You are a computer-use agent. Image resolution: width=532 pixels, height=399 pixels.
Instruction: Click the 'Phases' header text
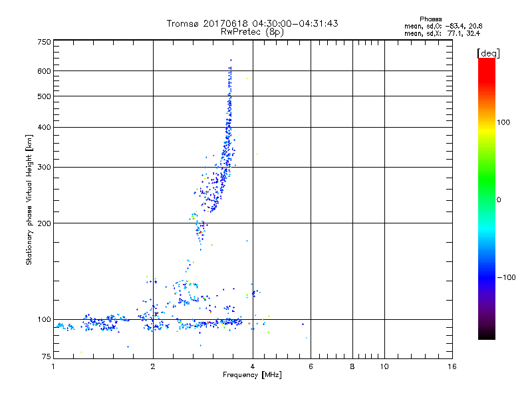430,19
